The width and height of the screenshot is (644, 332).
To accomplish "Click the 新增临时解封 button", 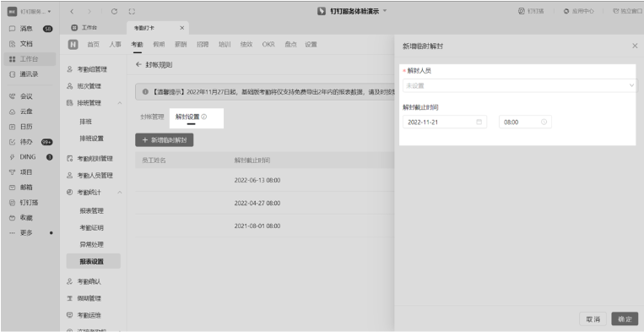I will click(x=165, y=140).
